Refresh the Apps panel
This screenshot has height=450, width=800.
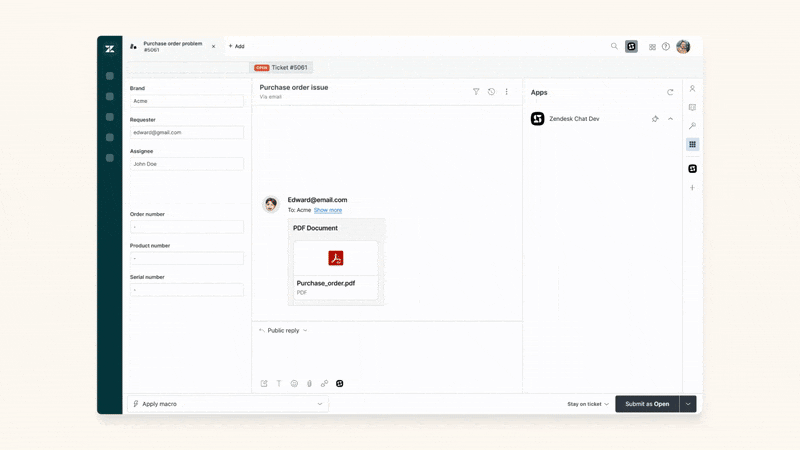670,92
